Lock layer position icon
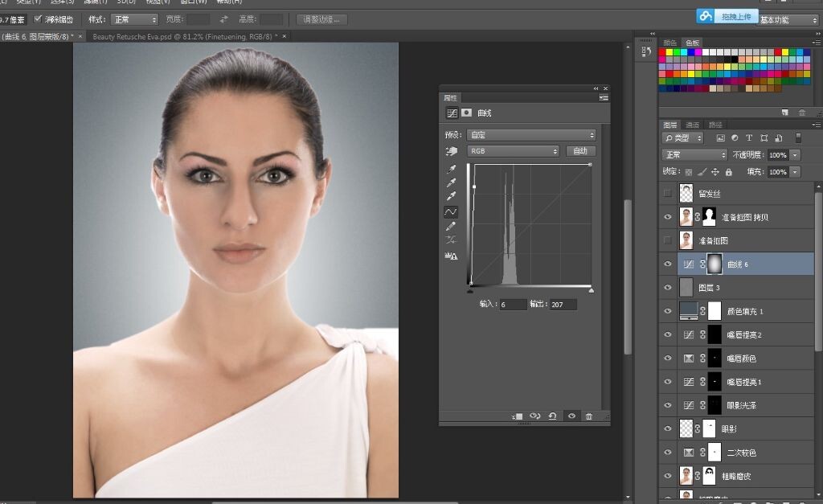Image resolution: width=823 pixels, height=504 pixels. [x=714, y=172]
